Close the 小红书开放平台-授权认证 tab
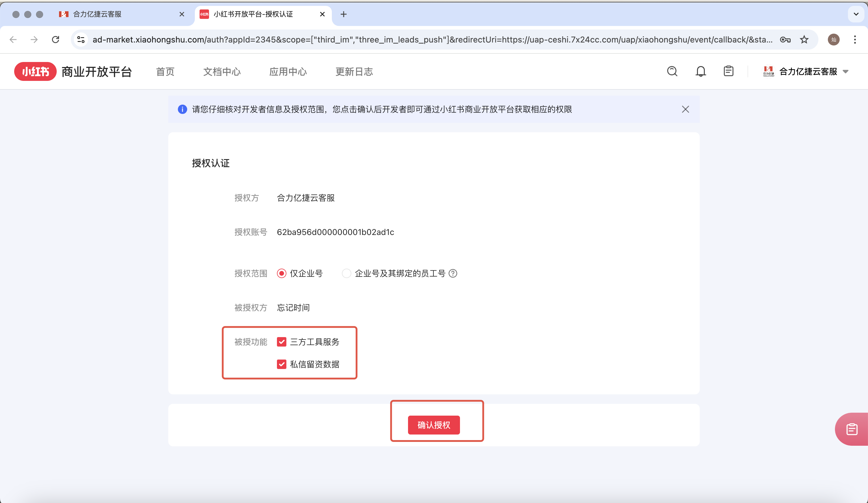Screen dimensions: 868x503 coord(322,14)
